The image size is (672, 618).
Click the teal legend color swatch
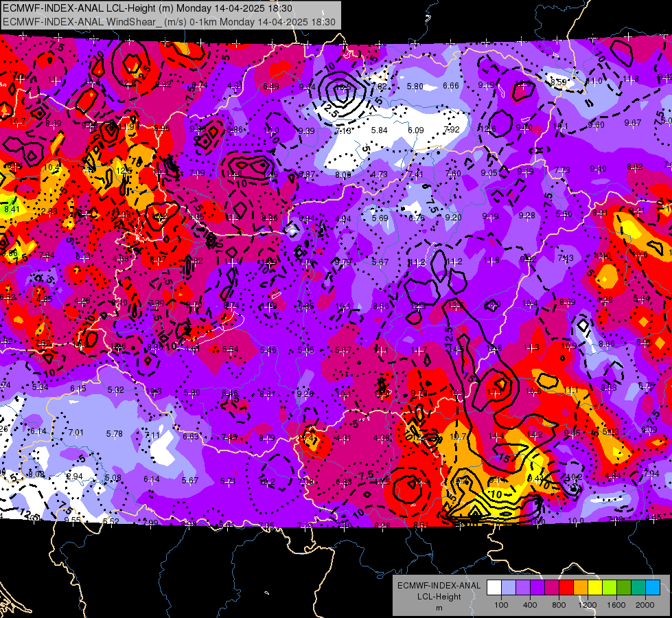638,588
